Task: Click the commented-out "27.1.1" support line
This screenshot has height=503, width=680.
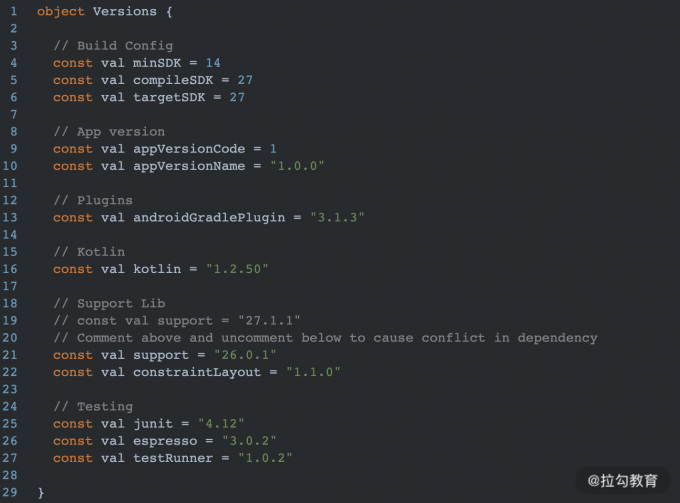Action: coord(177,320)
